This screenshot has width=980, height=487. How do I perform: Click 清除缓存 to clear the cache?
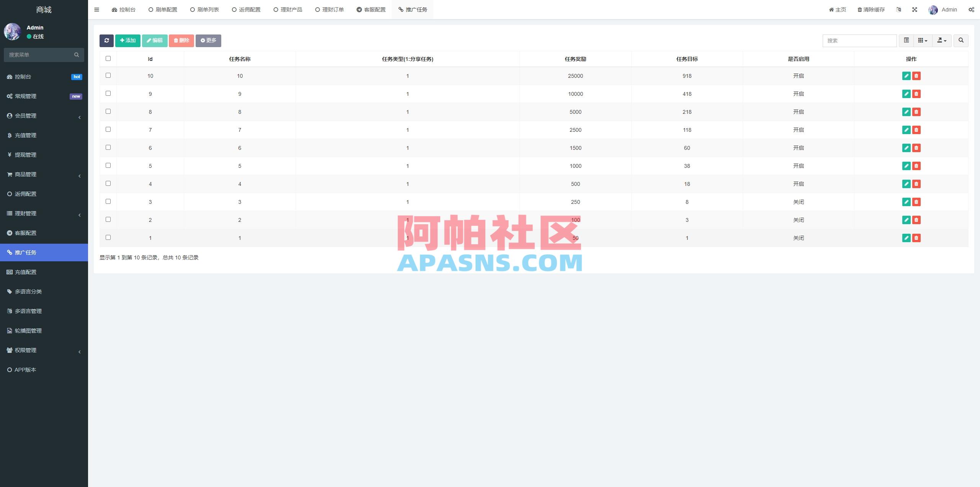pos(871,9)
